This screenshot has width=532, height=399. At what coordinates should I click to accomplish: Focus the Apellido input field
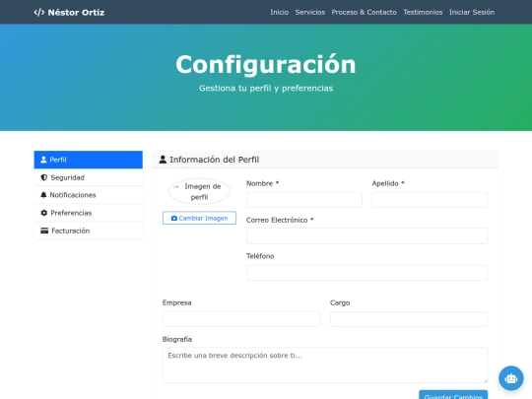(x=430, y=200)
